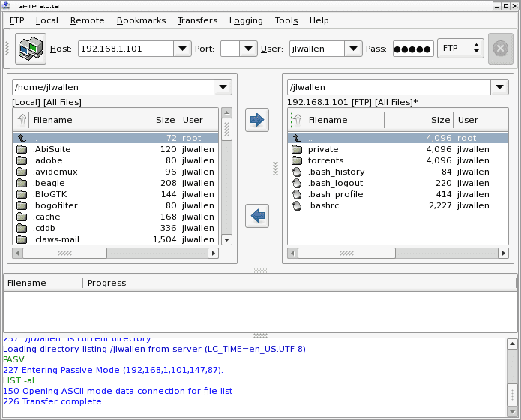Click the .bashrc file icon

tap(297, 205)
